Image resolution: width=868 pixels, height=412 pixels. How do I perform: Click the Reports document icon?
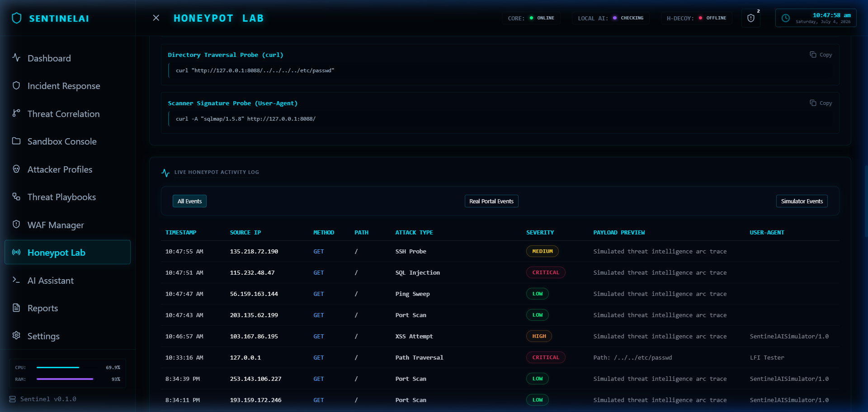[x=16, y=308]
